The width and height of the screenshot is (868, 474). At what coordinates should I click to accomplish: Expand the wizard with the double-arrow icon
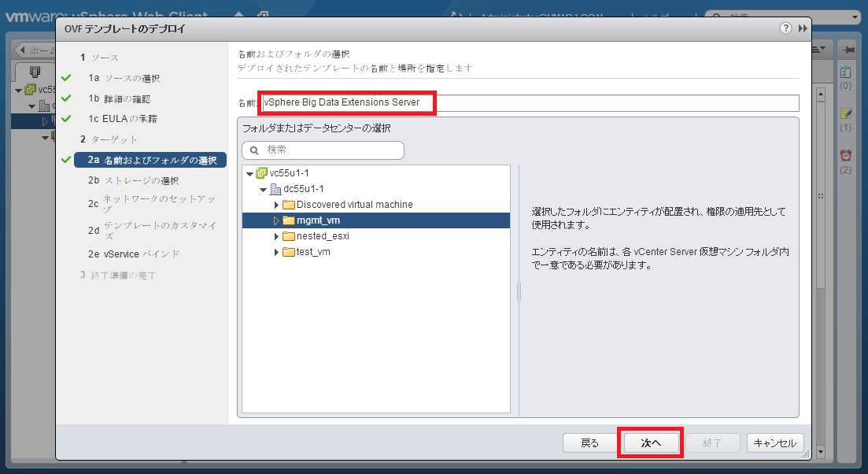click(x=803, y=28)
